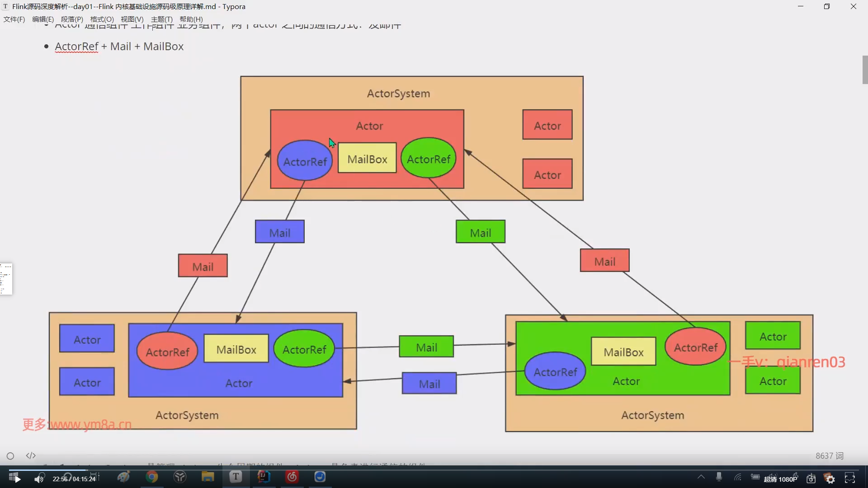Viewport: 868px width, 488px height.
Task: Open video player settings gear
Action: pos(830,479)
